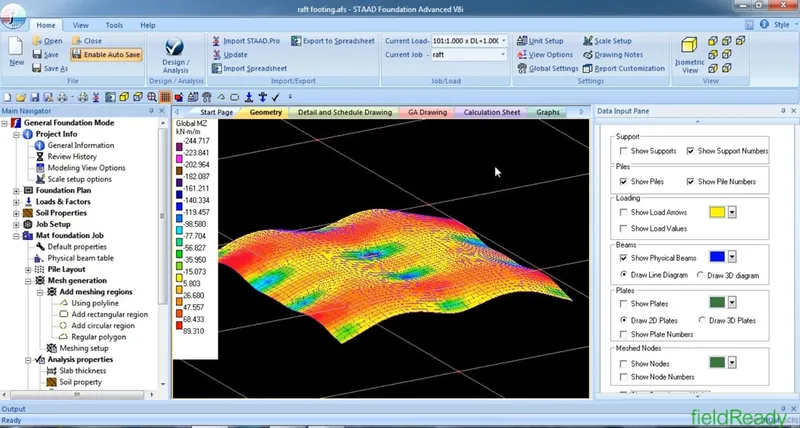This screenshot has width=800, height=428.
Task: Click Save in the File group
Action: [x=45, y=55]
